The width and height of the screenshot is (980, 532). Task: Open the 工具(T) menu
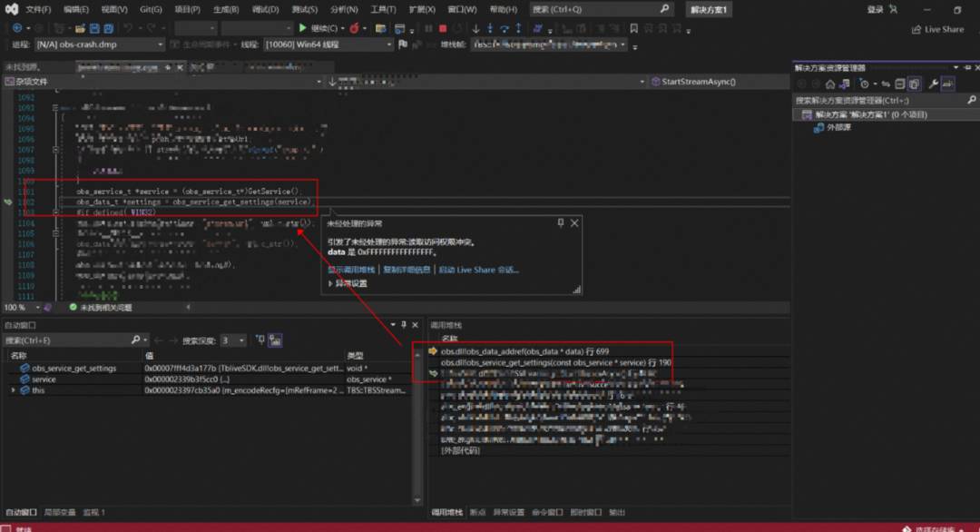[x=383, y=9]
